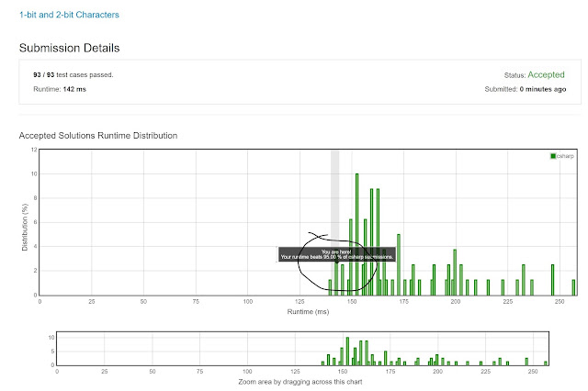Click the bar near 232 ms in the main chart
Viewport: 588px width, 391px height.
click(524, 280)
